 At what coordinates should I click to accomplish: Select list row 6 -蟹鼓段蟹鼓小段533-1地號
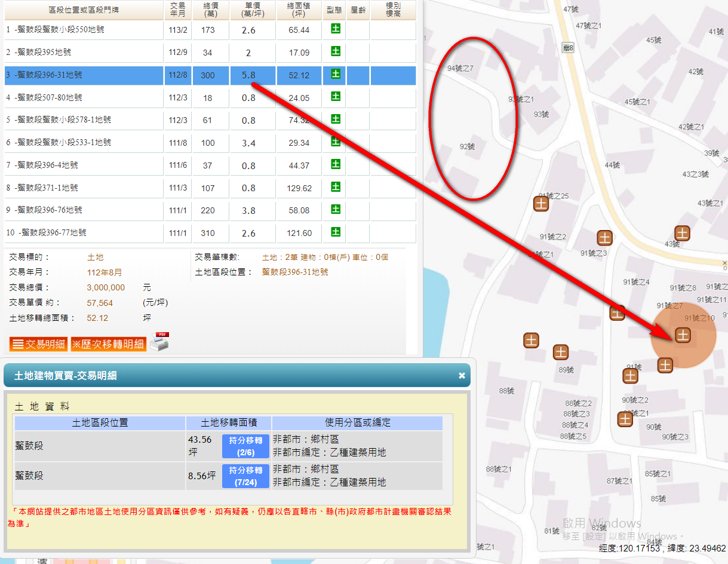(210, 143)
